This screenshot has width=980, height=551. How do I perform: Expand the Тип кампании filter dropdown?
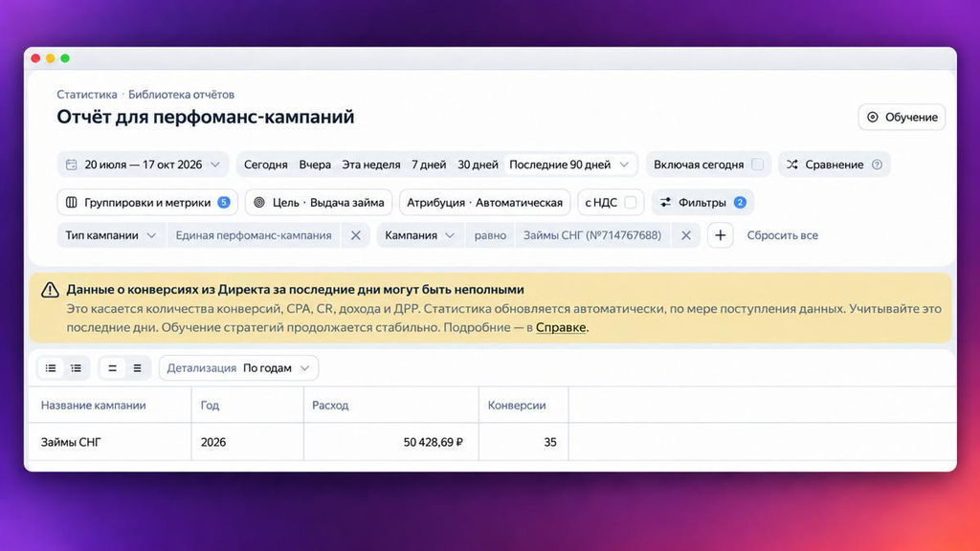(111, 235)
